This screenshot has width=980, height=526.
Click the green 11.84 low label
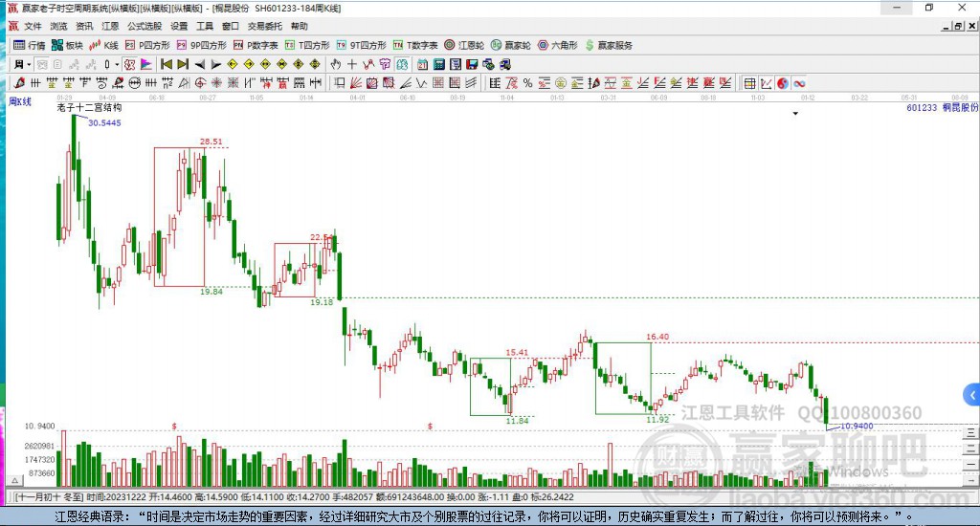(517, 421)
